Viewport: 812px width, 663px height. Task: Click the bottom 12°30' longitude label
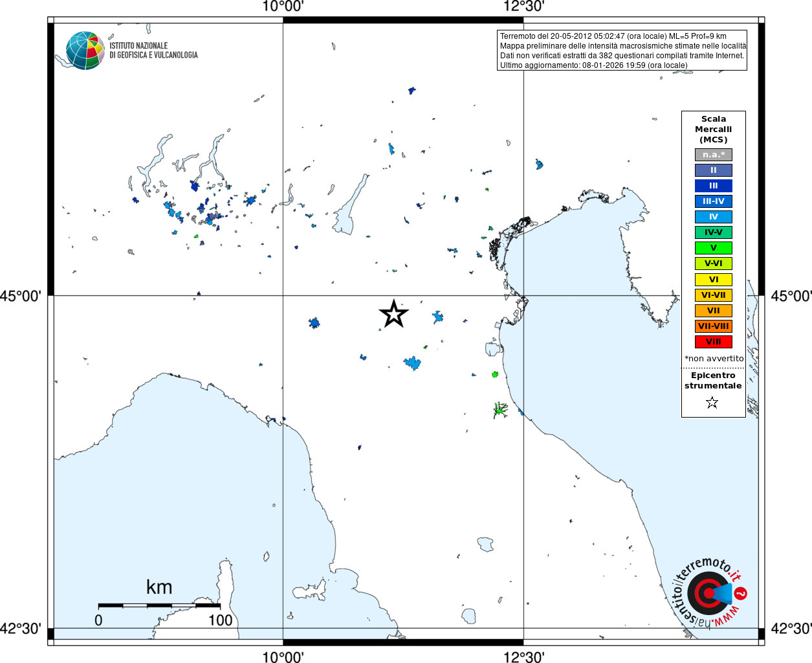(x=523, y=657)
